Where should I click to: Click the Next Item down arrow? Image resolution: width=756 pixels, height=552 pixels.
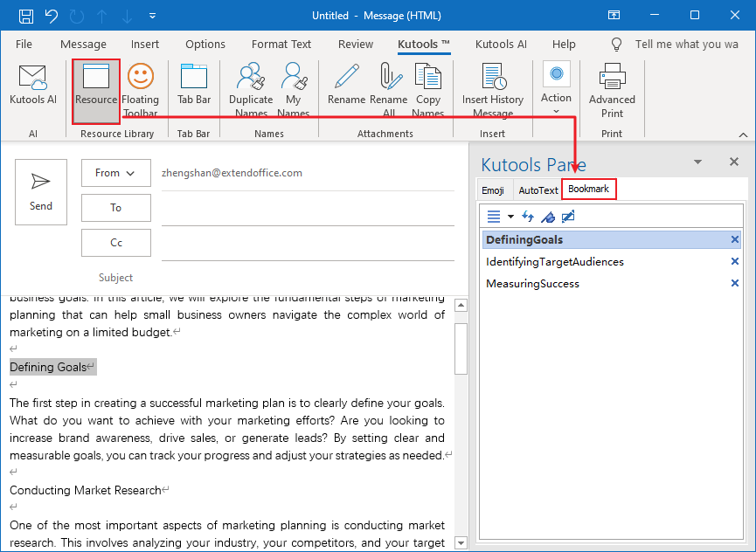tap(127, 16)
